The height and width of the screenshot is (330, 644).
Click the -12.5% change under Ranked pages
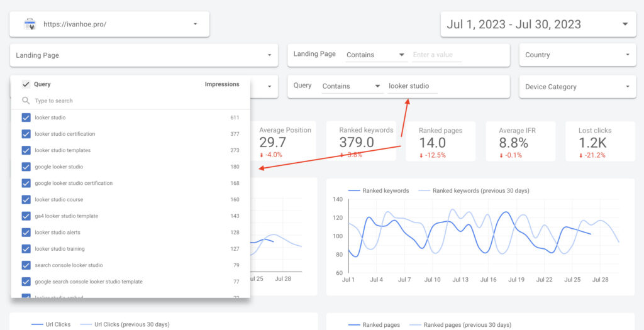click(433, 155)
